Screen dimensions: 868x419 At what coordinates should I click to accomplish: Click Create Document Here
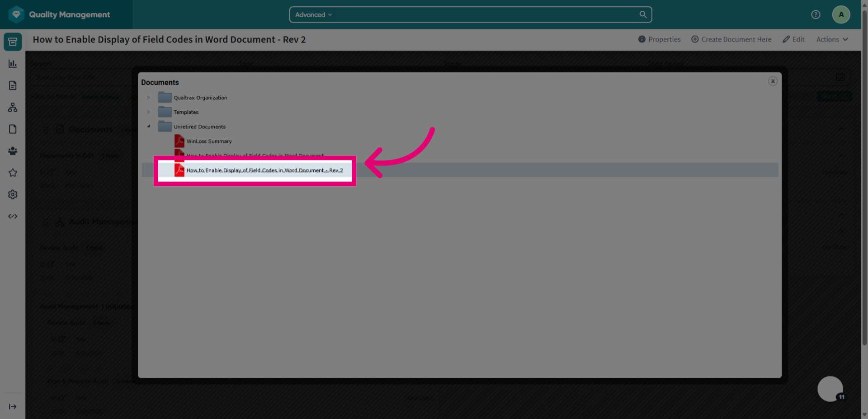click(731, 39)
